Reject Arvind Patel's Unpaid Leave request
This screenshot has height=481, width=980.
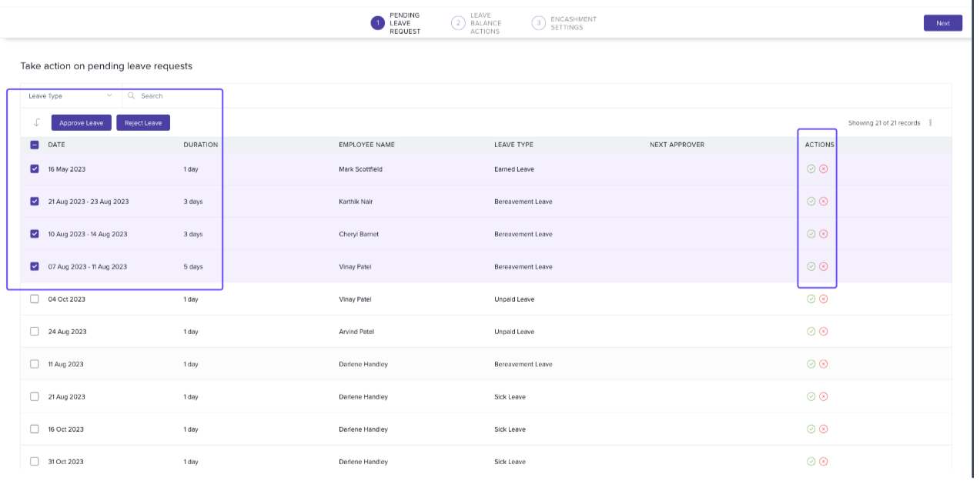tap(823, 332)
